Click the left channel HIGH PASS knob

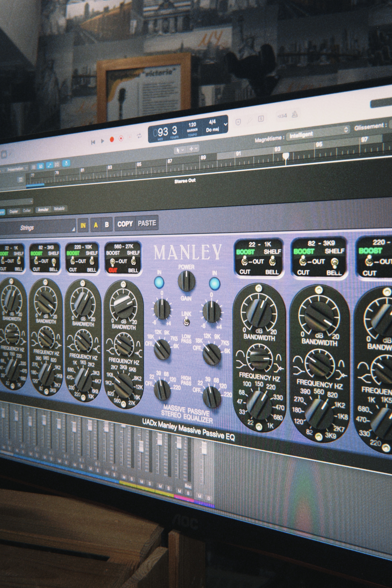(x=162, y=390)
